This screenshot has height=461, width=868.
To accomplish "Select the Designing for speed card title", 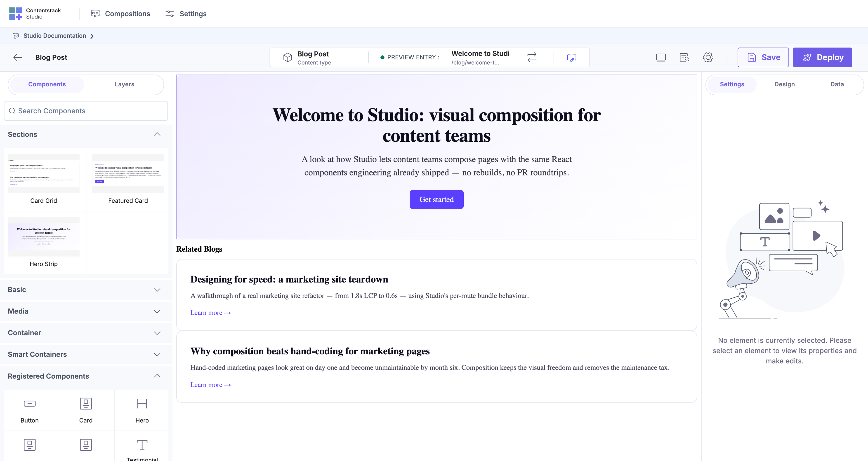I will tap(289, 279).
